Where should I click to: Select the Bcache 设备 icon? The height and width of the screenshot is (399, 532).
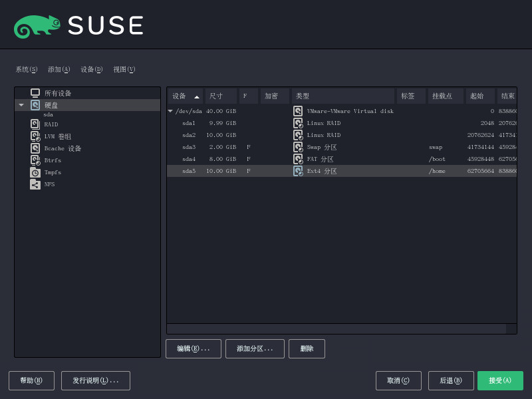point(35,148)
